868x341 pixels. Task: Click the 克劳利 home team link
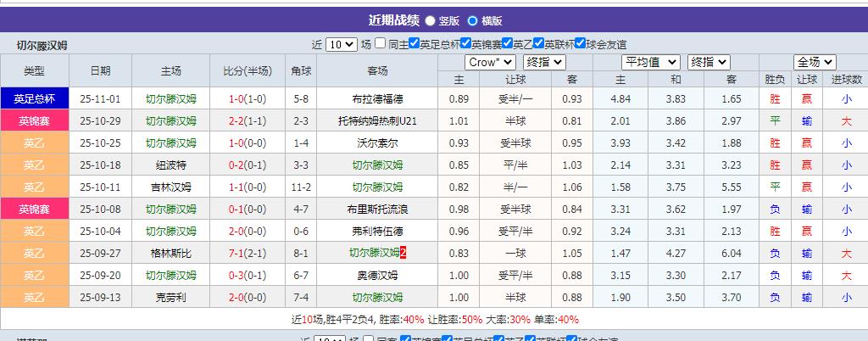tap(170, 297)
